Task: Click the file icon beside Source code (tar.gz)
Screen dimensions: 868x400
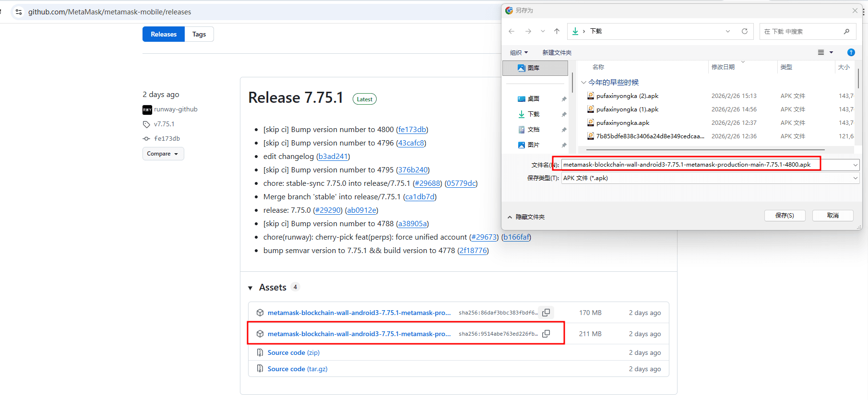Action: point(260,369)
